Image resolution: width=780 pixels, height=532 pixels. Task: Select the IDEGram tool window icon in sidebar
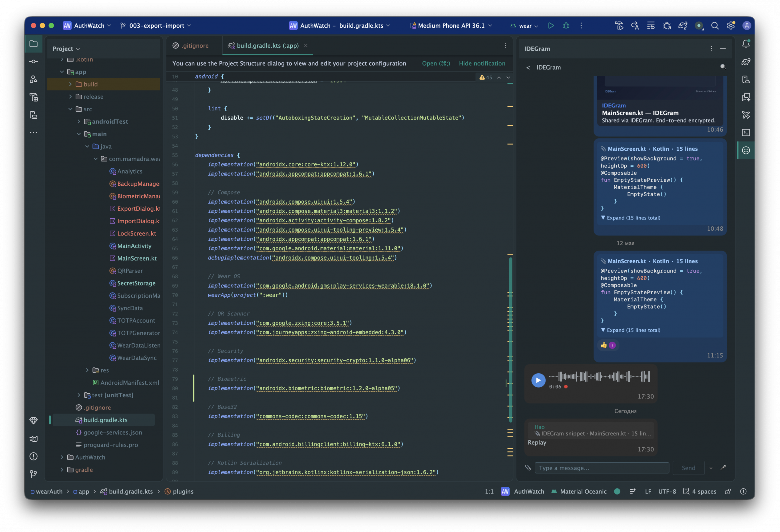point(746,150)
